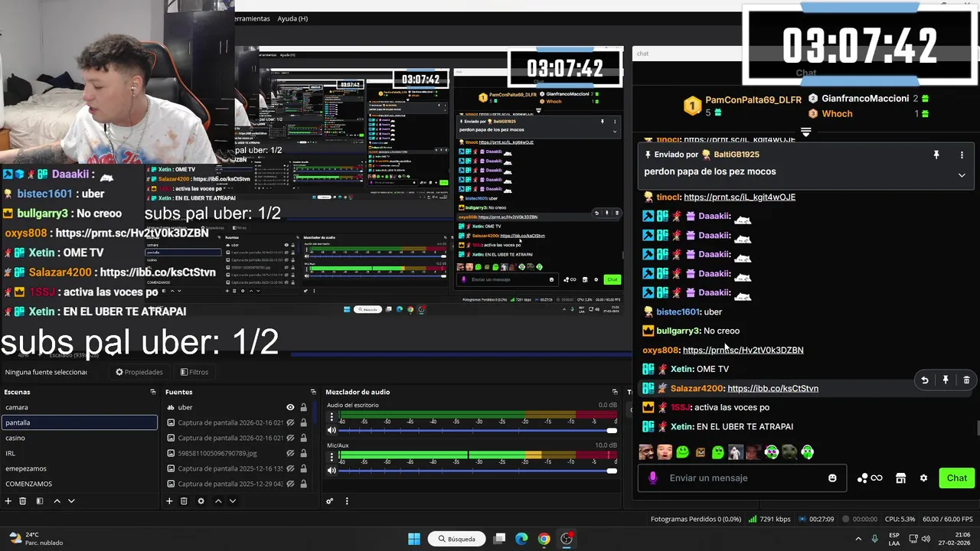Open Mic/Aux three-dot options menu
The width and height of the screenshot is (980, 551).
[332, 457]
